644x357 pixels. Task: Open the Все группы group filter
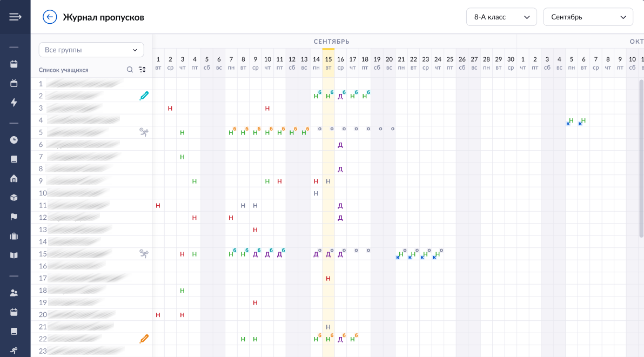(x=91, y=50)
